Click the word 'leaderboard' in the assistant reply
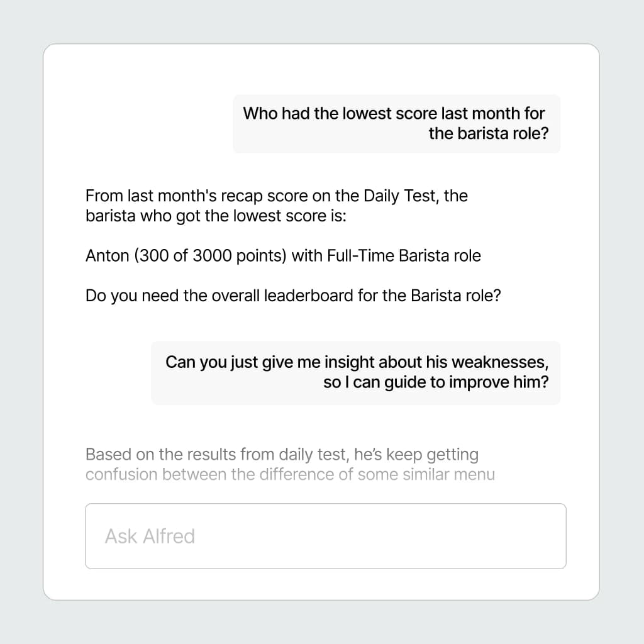This screenshot has width=644, height=644. coord(307,295)
